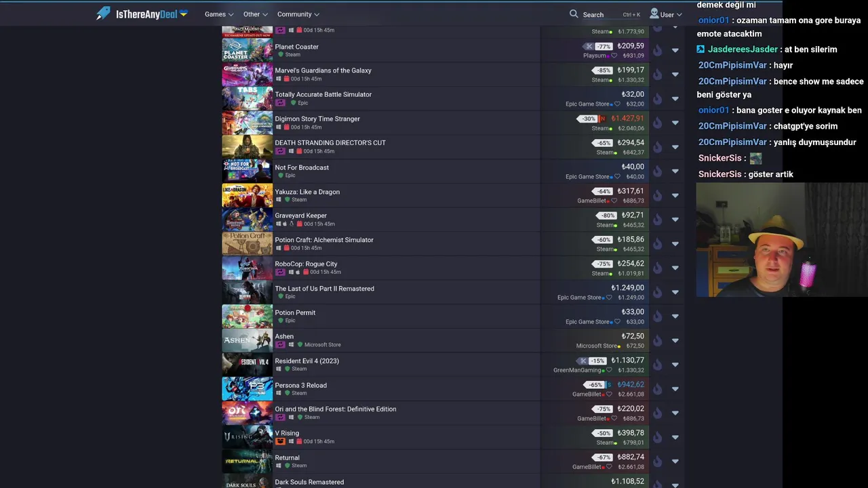The height and width of the screenshot is (488, 868).
Task: Open the User account dropdown
Action: [666, 14]
